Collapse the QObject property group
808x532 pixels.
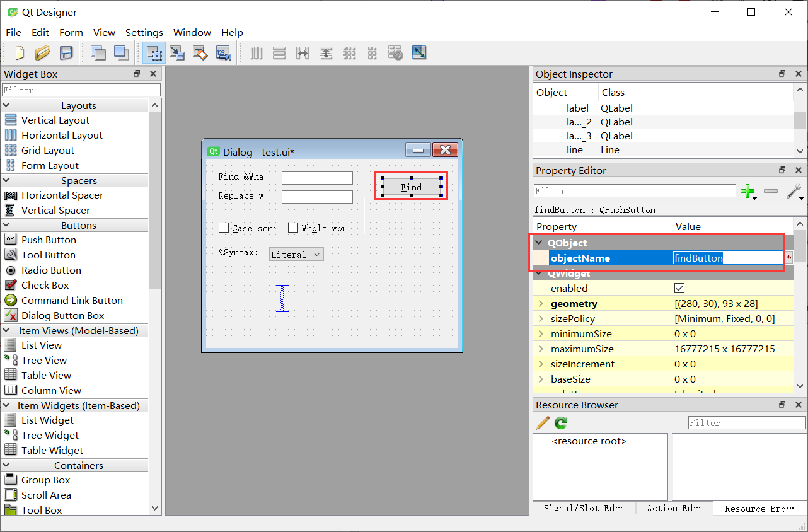[539, 243]
